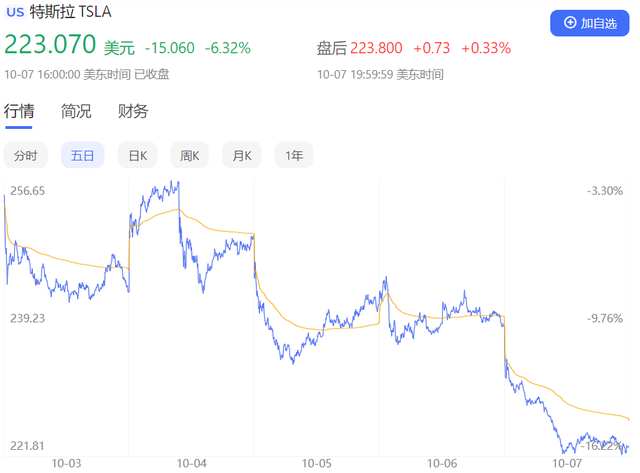
Task: Show the 1年 chart range
Action: [294, 155]
